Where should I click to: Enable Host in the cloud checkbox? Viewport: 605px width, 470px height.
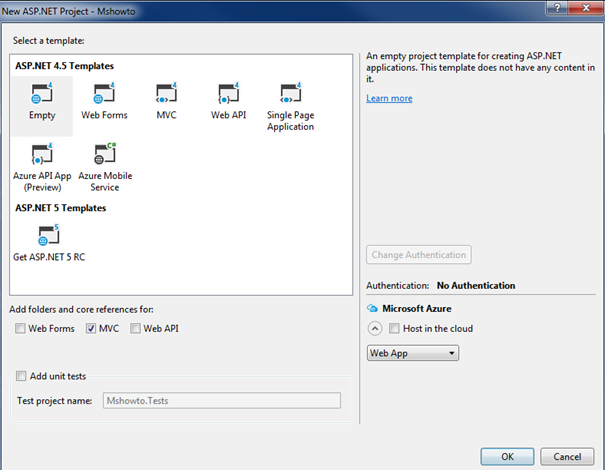(x=394, y=328)
